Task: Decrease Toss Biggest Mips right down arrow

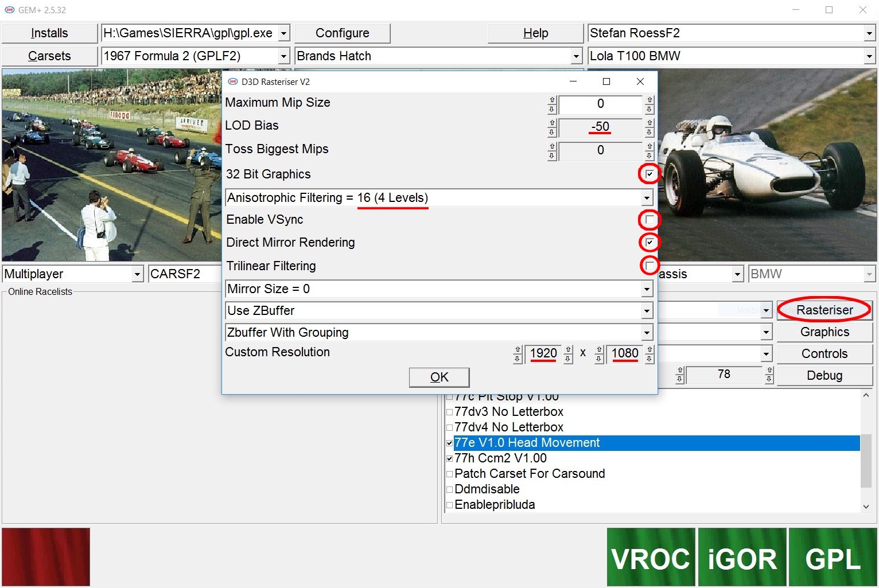Action: [649, 155]
